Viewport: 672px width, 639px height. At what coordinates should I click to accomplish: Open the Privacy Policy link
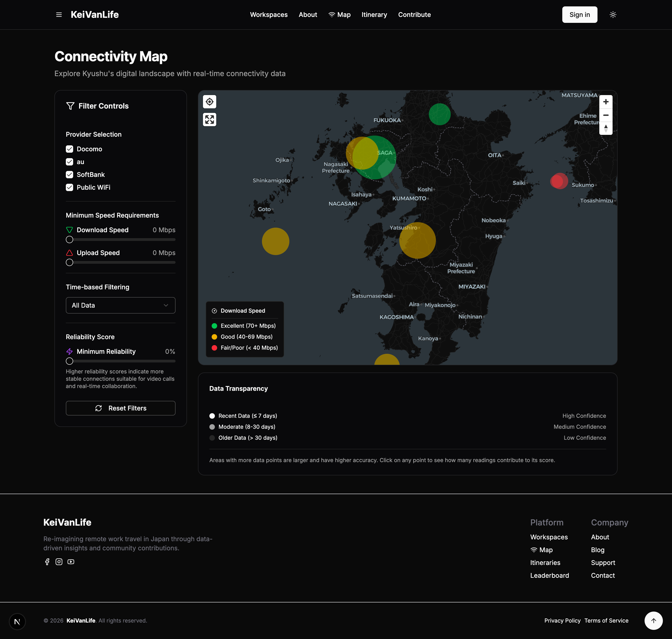562,621
